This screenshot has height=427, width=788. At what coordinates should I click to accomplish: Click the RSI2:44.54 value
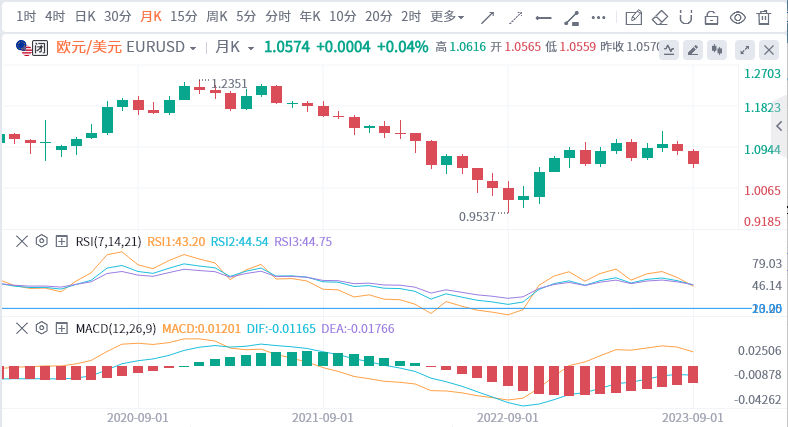pos(239,242)
